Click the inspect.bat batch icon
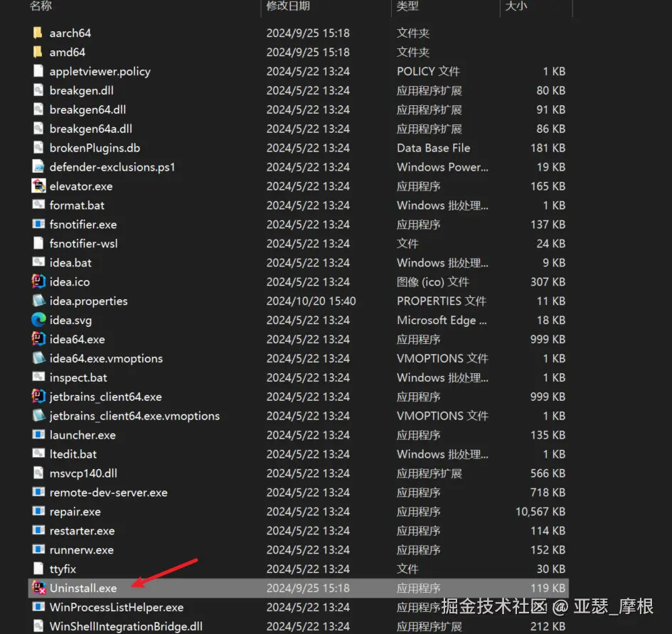Viewport: 672px width, 634px height. click(x=38, y=377)
